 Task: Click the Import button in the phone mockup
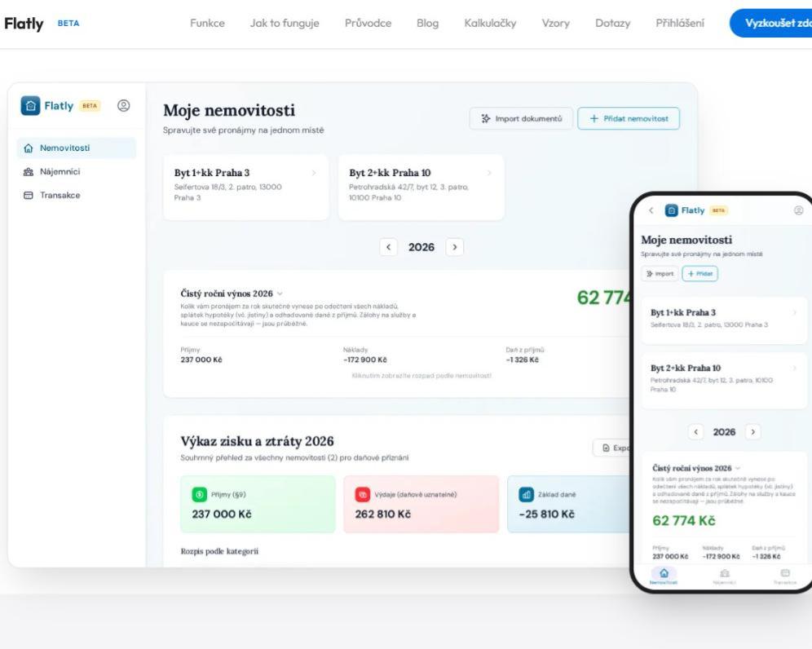[x=660, y=273]
